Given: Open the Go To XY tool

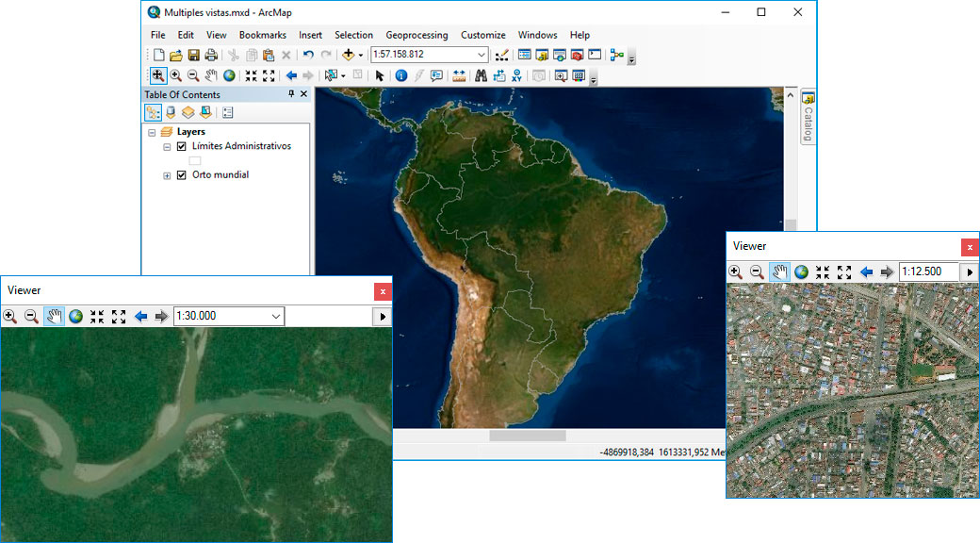Looking at the screenshot, I should (x=516, y=76).
